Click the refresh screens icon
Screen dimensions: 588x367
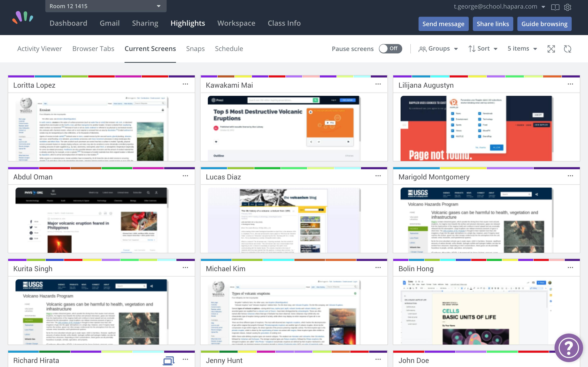point(567,49)
